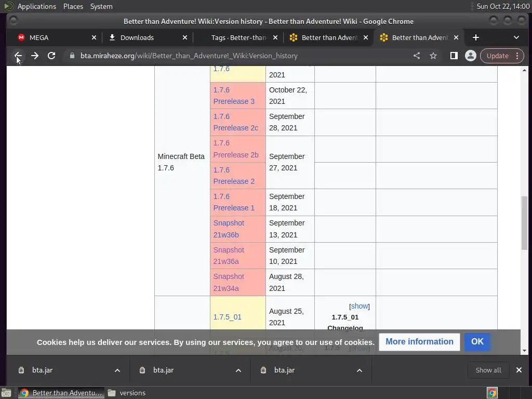
Task: Open second bta.jar downloaded file
Action: click(163, 370)
